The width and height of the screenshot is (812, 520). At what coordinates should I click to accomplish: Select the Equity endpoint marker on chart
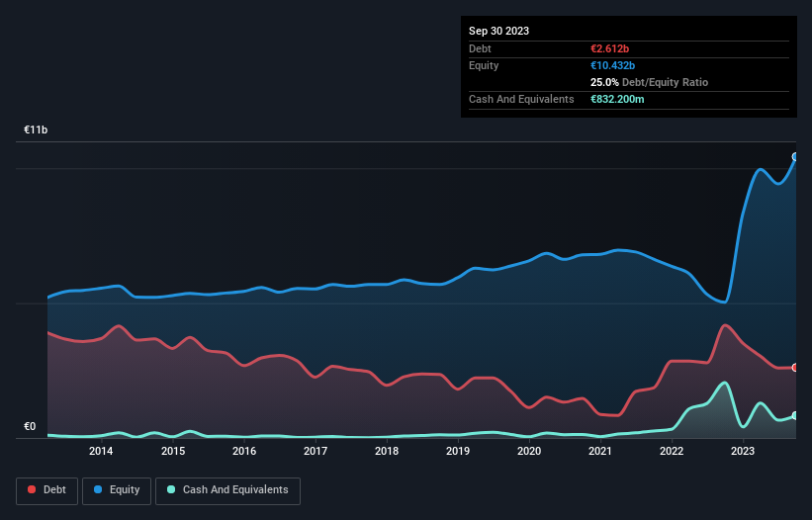pos(795,157)
